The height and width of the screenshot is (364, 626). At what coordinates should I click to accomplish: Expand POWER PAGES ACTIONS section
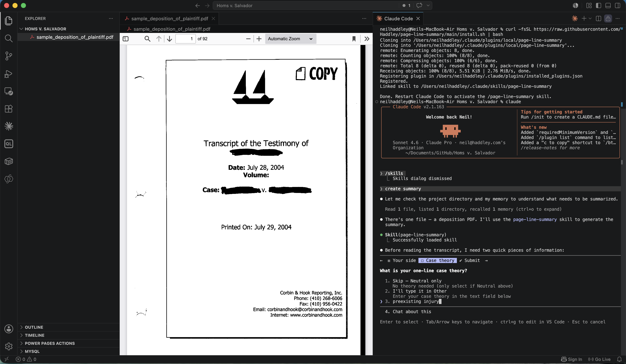point(50,343)
